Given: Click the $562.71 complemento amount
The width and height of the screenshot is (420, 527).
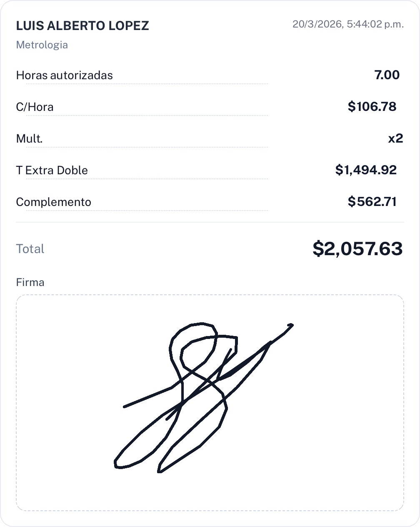Looking at the screenshot, I should click(372, 202).
